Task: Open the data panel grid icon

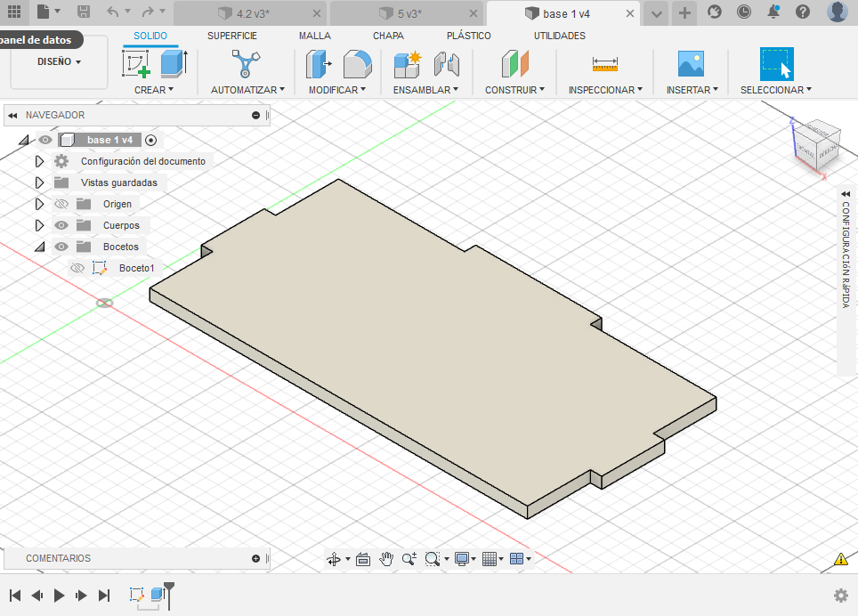Action: [x=14, y=11]
